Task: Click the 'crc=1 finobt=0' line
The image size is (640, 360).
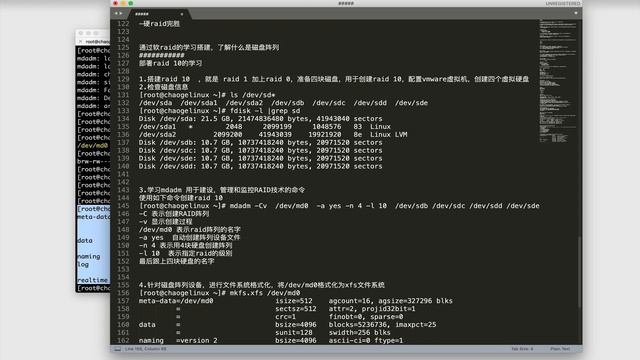Action: click(x=290, y=317)
